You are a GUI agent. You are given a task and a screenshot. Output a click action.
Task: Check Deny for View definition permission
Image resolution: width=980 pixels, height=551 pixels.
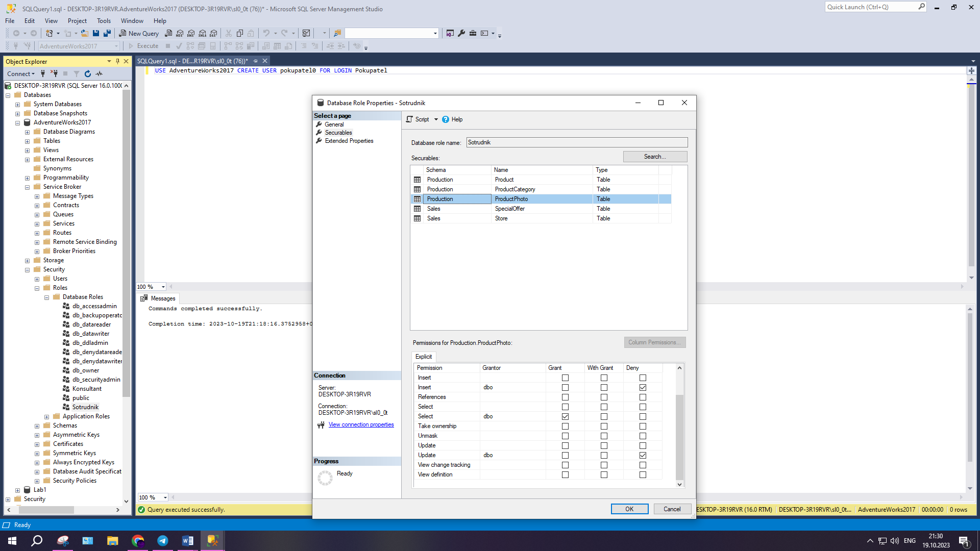click(x=643, y=474)
